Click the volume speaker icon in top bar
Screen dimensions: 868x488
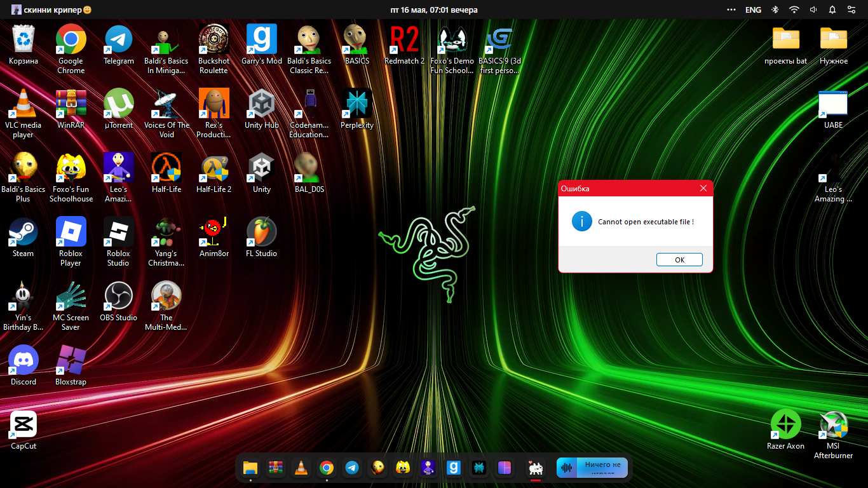point(813,10)
